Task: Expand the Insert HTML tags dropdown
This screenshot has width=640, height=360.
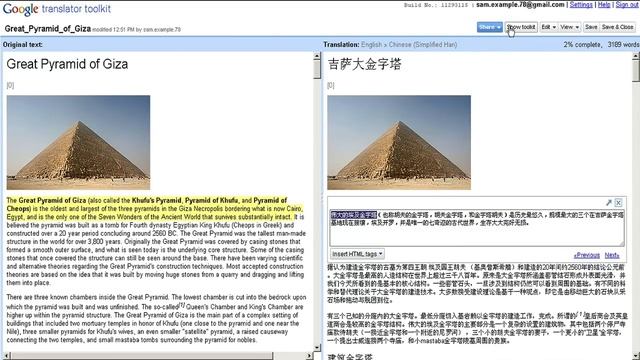Action: point(357,254)
